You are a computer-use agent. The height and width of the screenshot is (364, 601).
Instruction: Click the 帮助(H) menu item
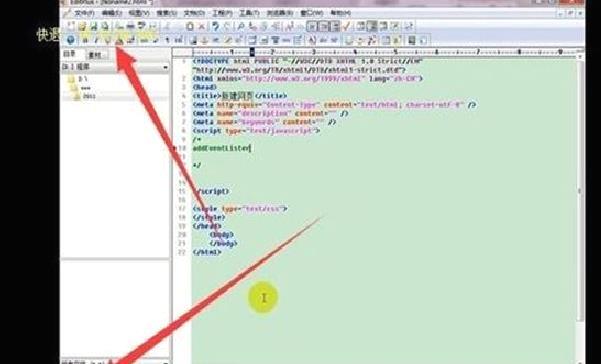pyautogui.click(x=340, y=13)
